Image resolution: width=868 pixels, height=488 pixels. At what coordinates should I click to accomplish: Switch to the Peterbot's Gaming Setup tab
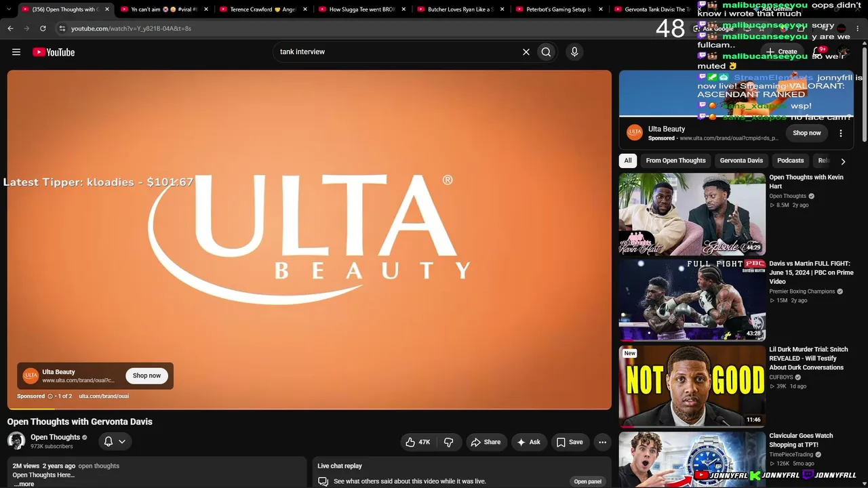pyautogui.click(x=556, y=9)
